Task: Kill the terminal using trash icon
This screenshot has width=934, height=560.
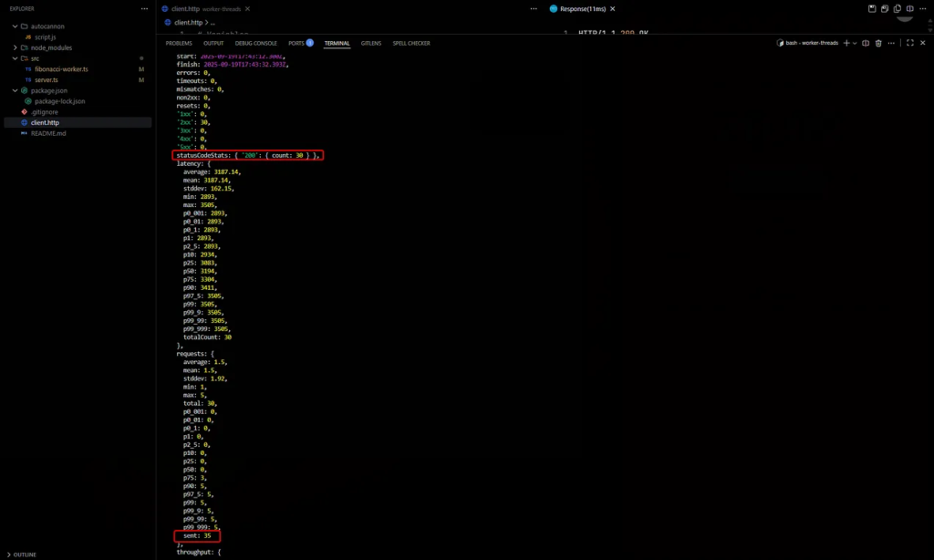Action: 878,43
